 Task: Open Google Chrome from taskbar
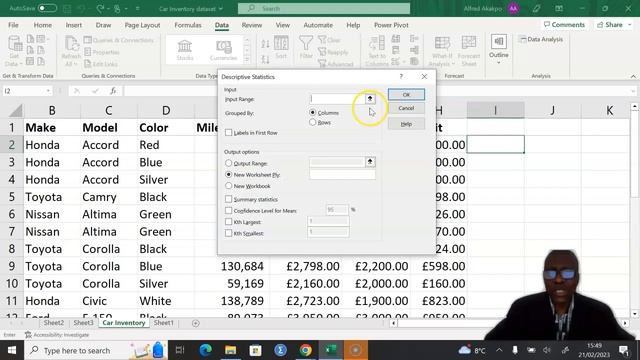point(305,350)
